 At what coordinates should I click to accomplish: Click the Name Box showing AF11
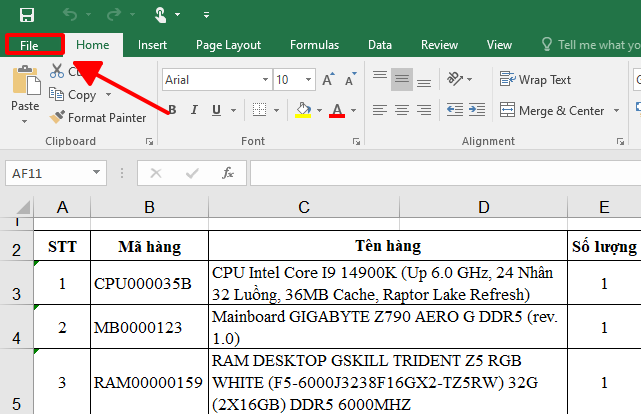pyautogui.click(x=48, y=173)
